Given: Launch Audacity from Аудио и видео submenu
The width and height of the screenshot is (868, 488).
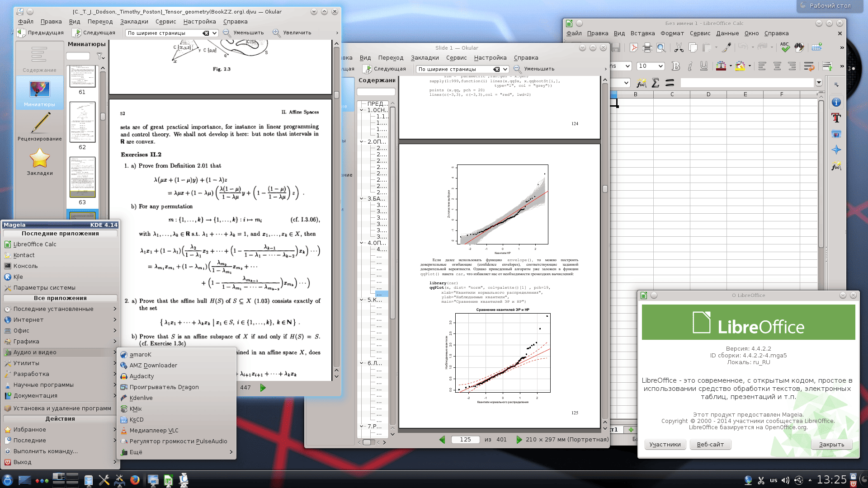Looking at the screenshot, I should point(177,376).
